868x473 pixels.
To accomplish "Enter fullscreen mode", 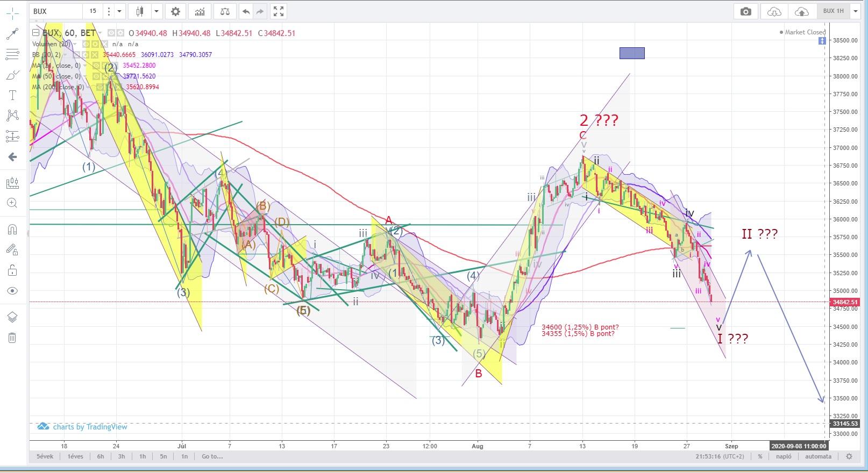I will click(x=278, y=11).
